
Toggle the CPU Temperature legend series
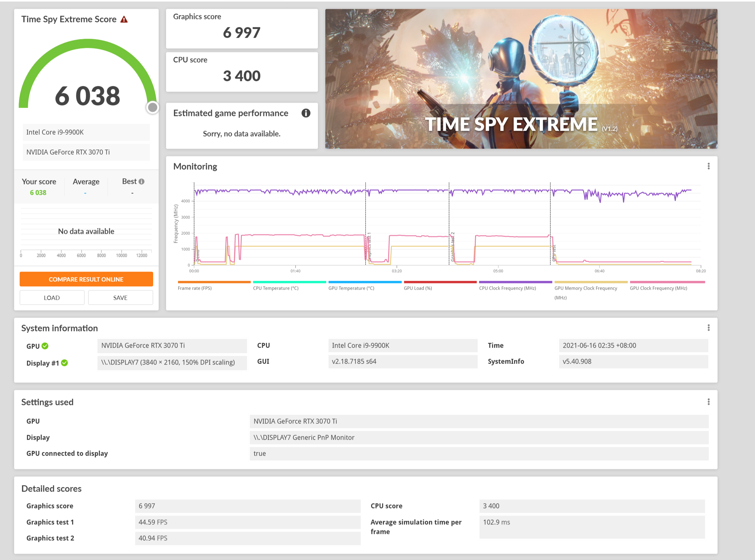[x=276, y=288]
